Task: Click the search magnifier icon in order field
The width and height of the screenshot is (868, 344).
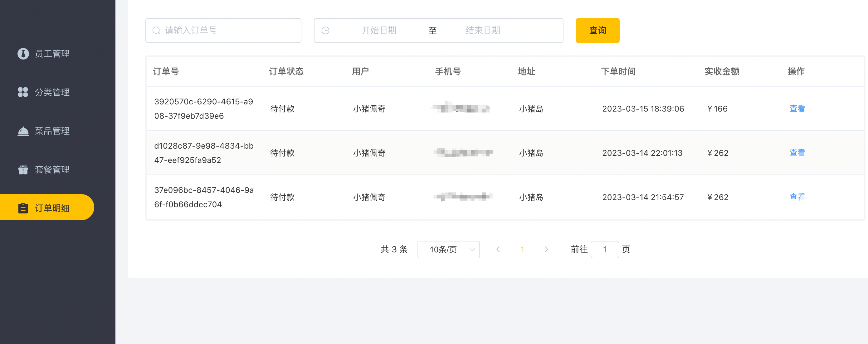Action: [x=156, y=31]
